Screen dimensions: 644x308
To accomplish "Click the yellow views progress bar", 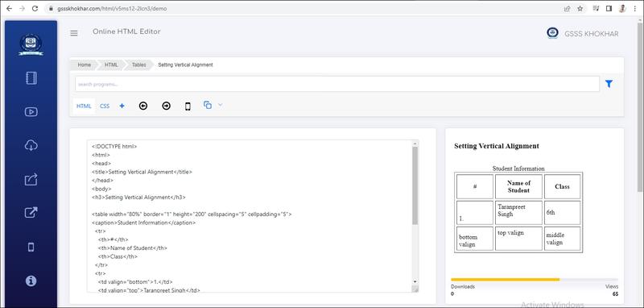I will click(505, 280).
